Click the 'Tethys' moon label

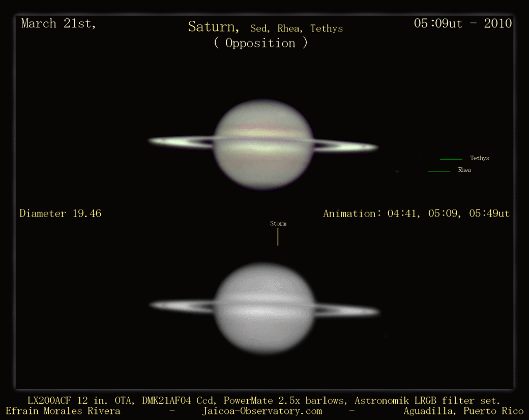click(479, 158)
